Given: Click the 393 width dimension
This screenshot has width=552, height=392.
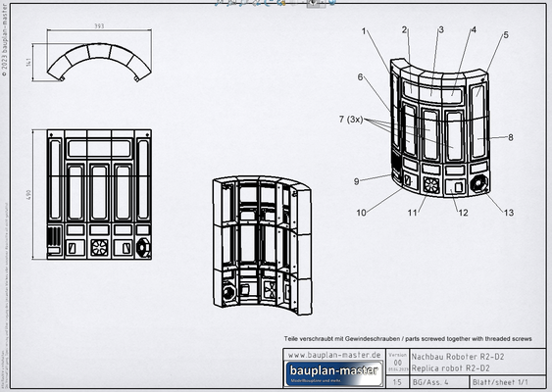Looking at the screenshot, I should (99, 26).
